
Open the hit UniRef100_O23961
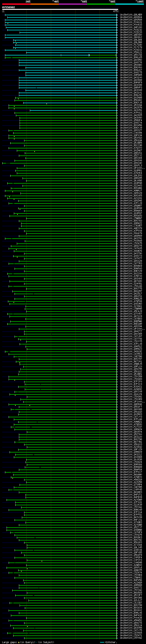(131, 306)
